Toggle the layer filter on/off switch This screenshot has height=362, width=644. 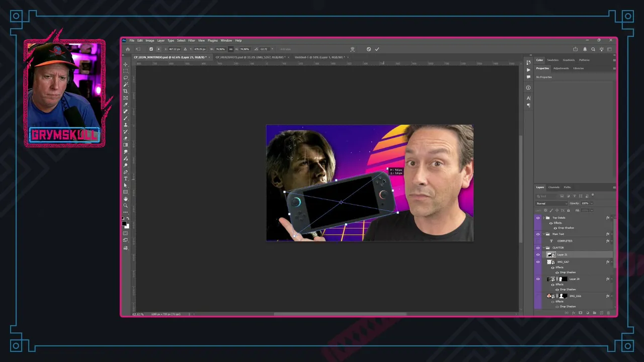point(593,195)
